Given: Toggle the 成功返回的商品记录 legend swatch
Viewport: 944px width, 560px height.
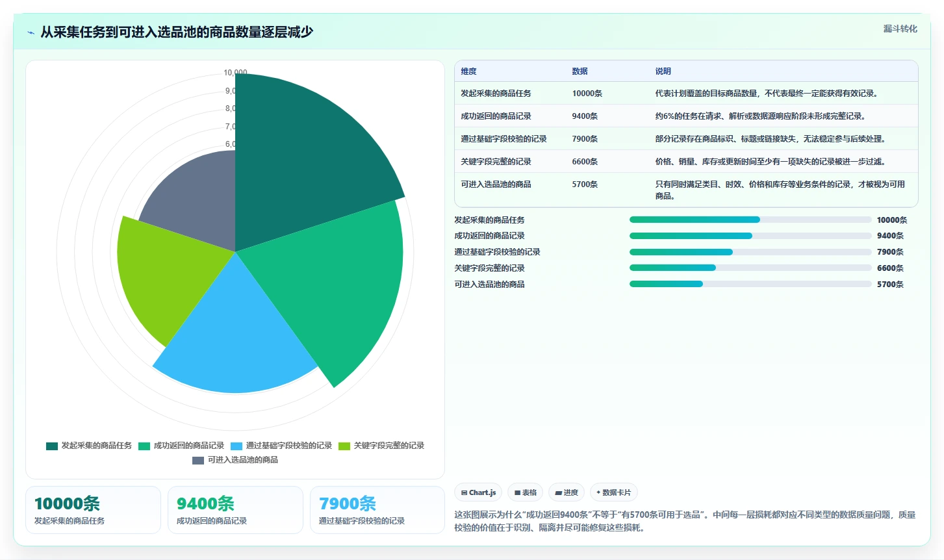Looking at the screenshot, I should (x=144, y=446).
